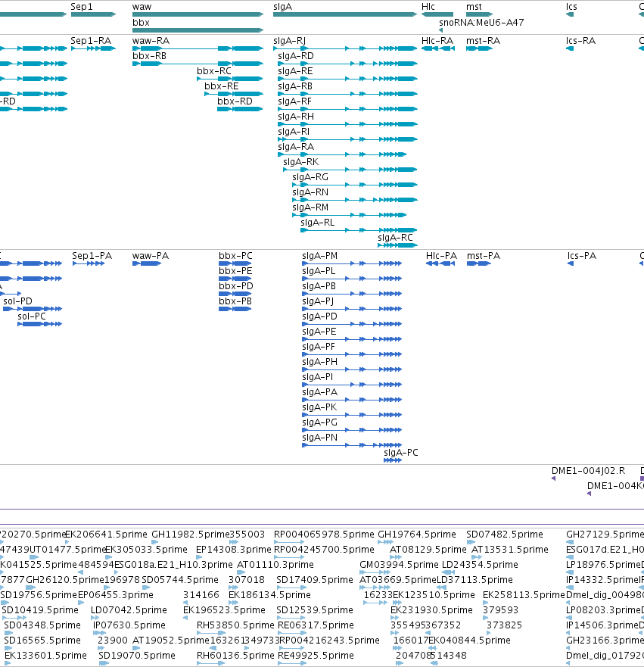The width and height of the screenshot is (644, 667).
Task: Click transcript slgA-RH
Action: 347,124
